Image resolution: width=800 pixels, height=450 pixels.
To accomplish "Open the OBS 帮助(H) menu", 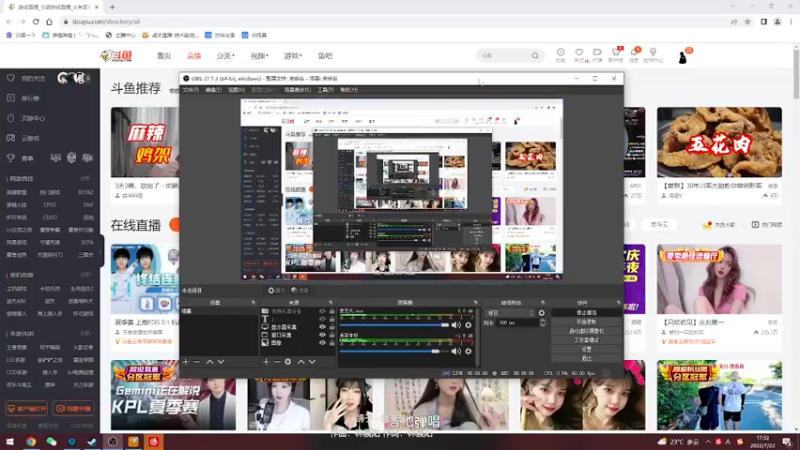I will (349, 90).
